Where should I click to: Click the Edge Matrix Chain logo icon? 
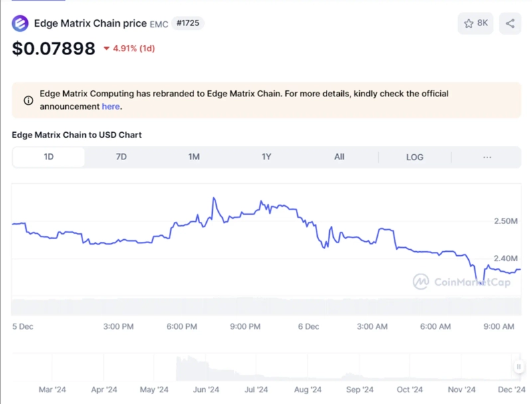point(21,24)
